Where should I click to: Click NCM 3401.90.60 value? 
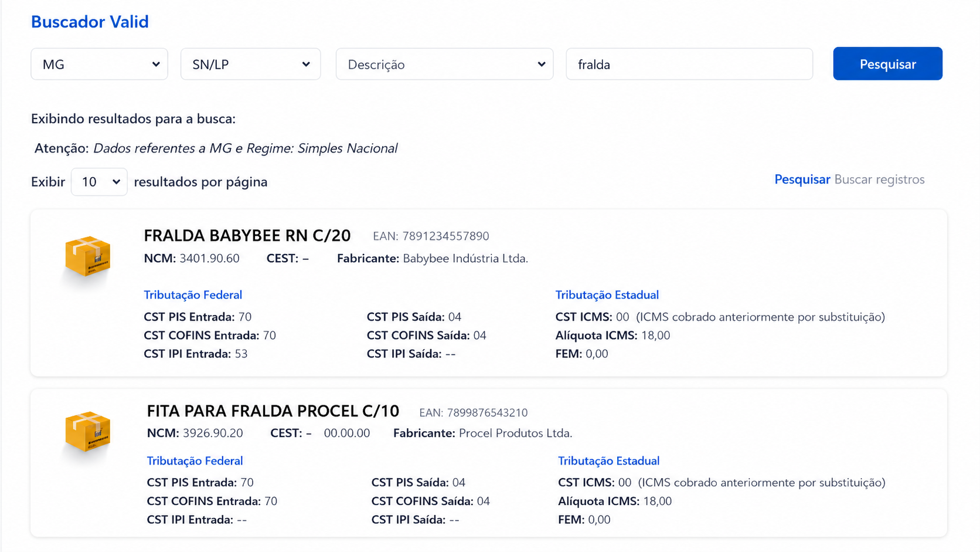click(209, 259)
